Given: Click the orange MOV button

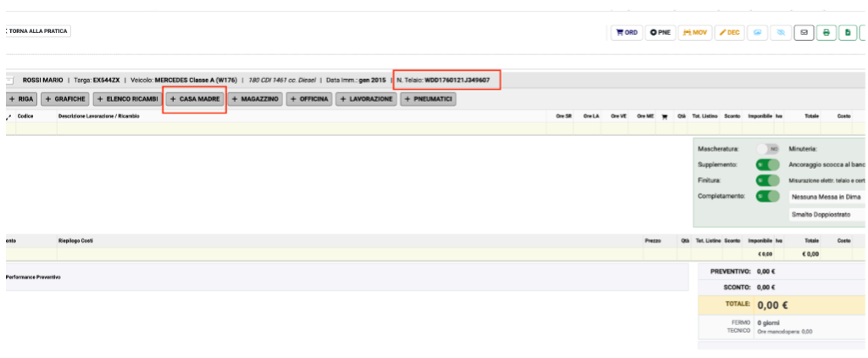Looking at the screenshot, I should pyautogui.click(x=695, y=33).
